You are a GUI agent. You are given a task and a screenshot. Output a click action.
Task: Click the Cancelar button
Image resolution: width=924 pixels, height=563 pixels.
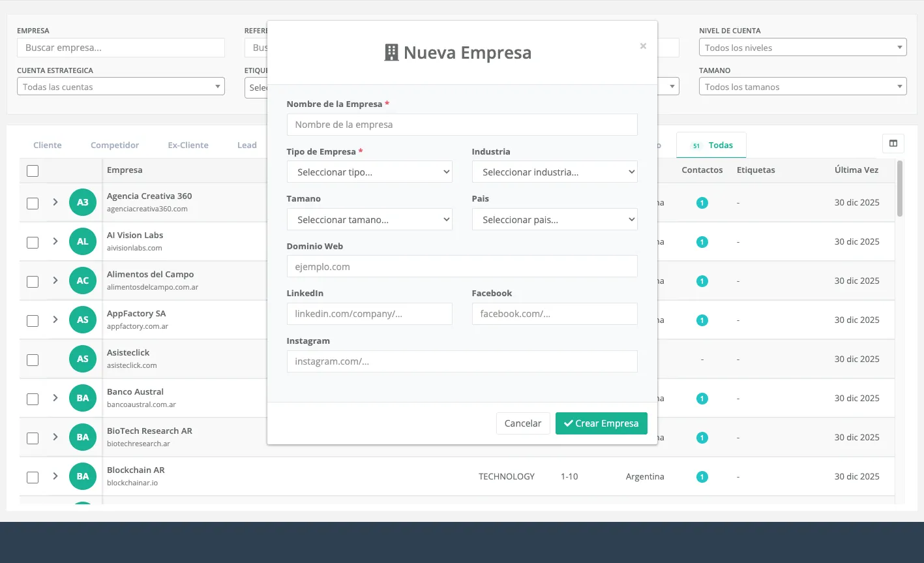523,423
